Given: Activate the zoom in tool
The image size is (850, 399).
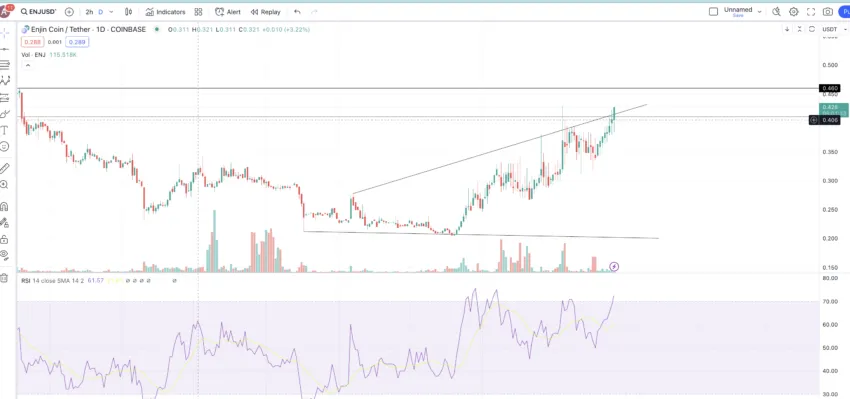Looking at the screenshot, I should pos(5,185).
